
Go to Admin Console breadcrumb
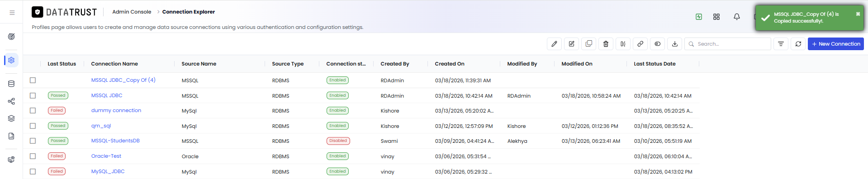pyautogui.click(x=132, y=12)
